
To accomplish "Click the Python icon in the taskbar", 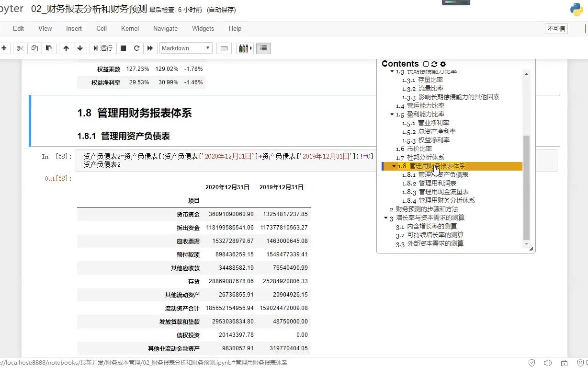I will tap(576, 10).
